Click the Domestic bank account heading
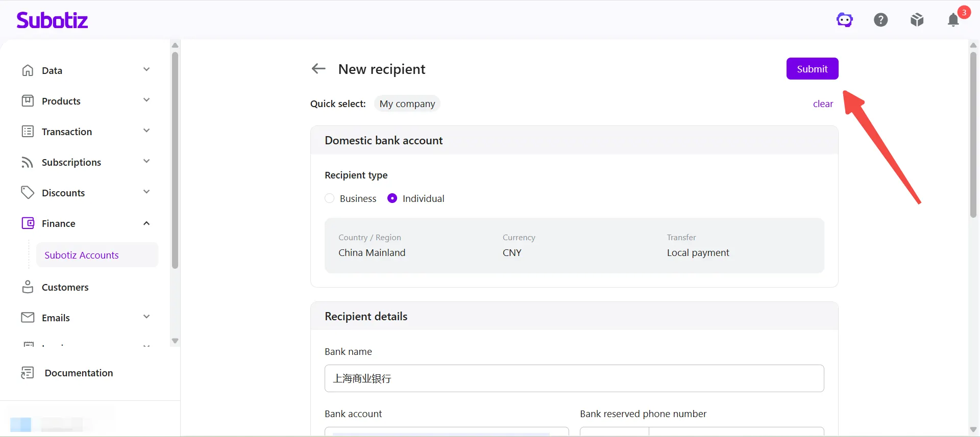980x437 pixels. tap(383, 141)
